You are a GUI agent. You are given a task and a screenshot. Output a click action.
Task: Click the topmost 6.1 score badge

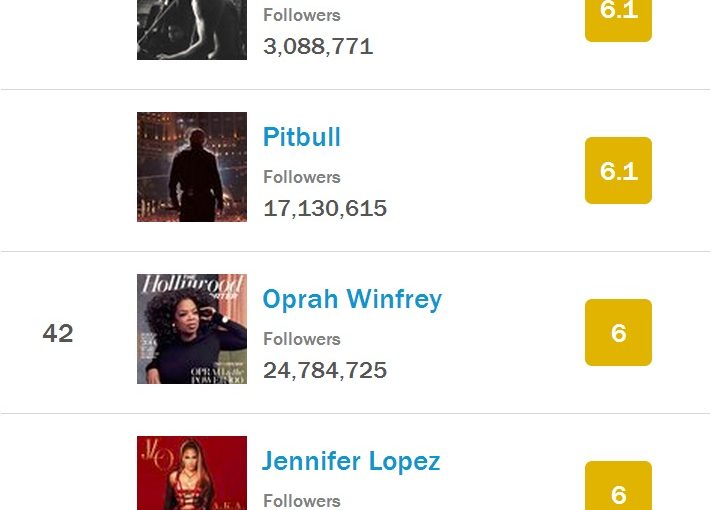point(618,20)
